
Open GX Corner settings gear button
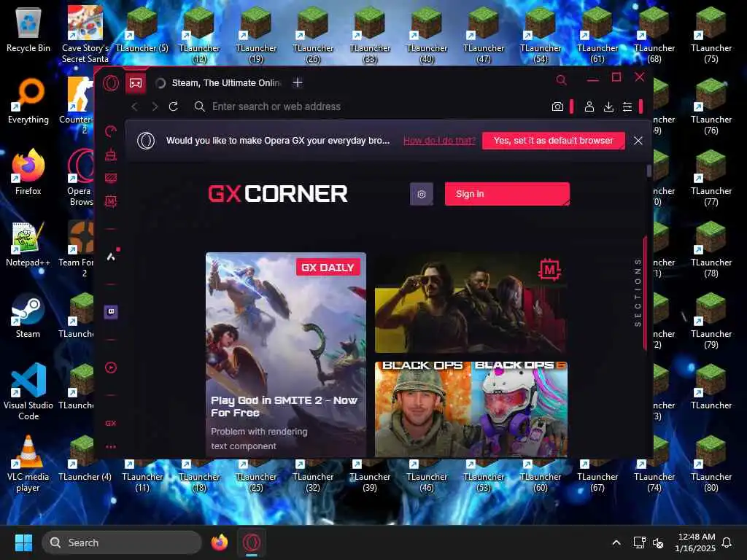pos(422,194)
